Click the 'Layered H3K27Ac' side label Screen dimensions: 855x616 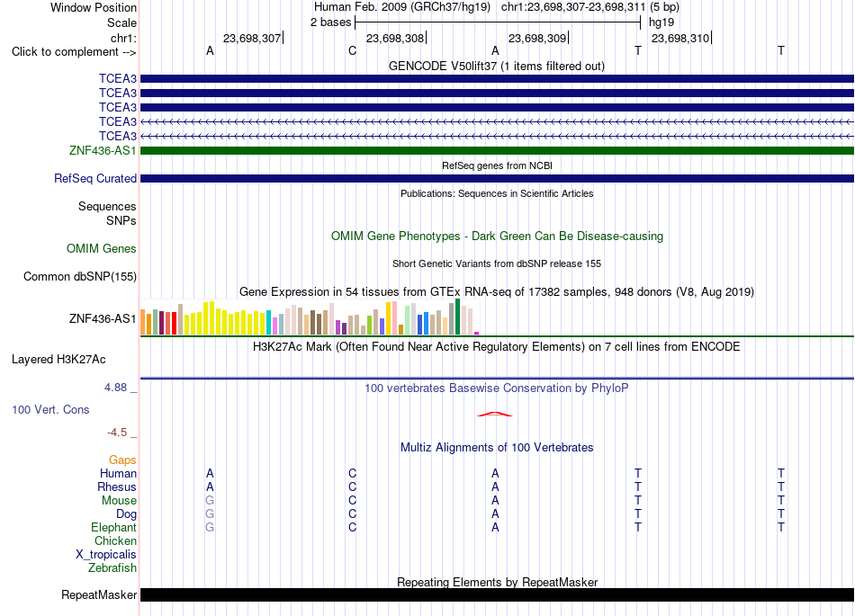point(58,360)
